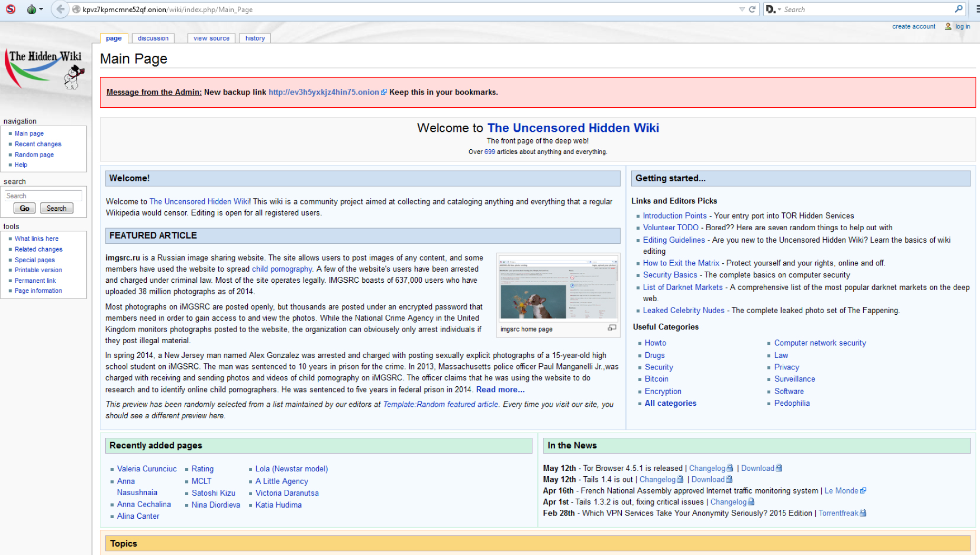Click the 699 articles count link
The image size is (980, 555).
(x=490, y=152)
